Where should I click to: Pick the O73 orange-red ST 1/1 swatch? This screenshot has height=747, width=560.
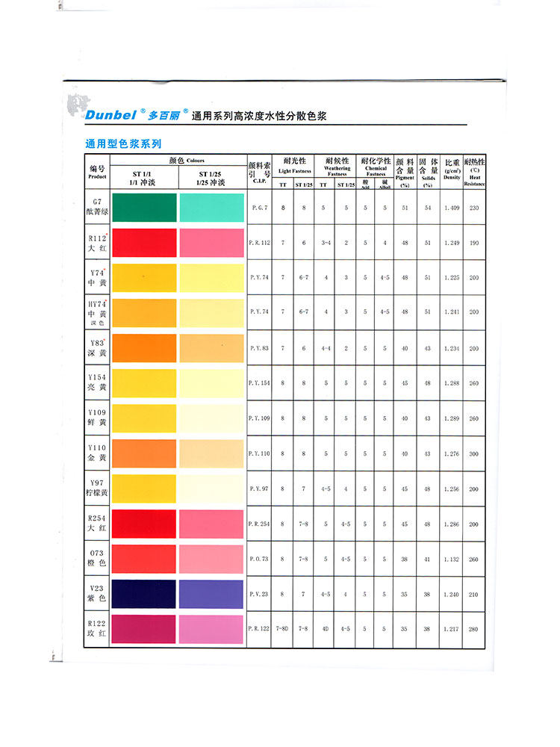[144, 560]
